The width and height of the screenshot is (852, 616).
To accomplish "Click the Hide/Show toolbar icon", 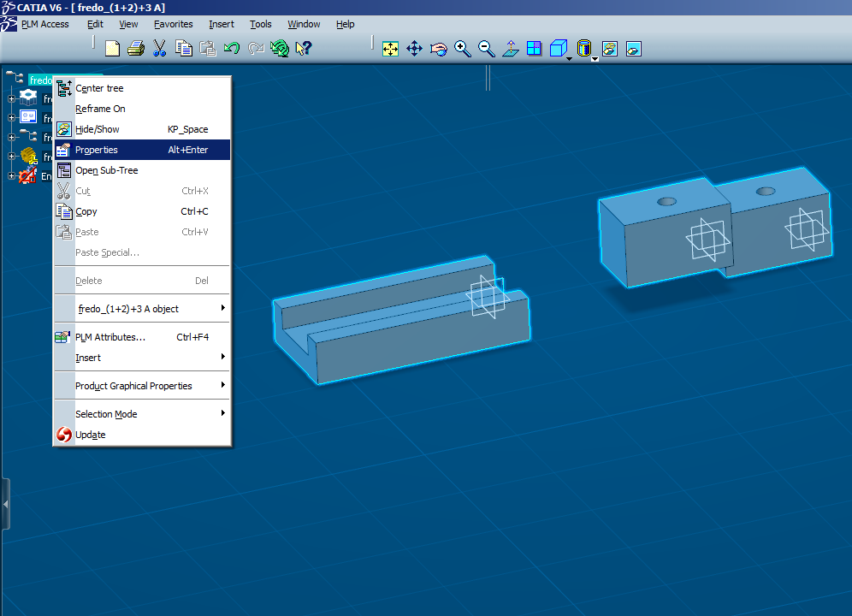I will (610, 49).
